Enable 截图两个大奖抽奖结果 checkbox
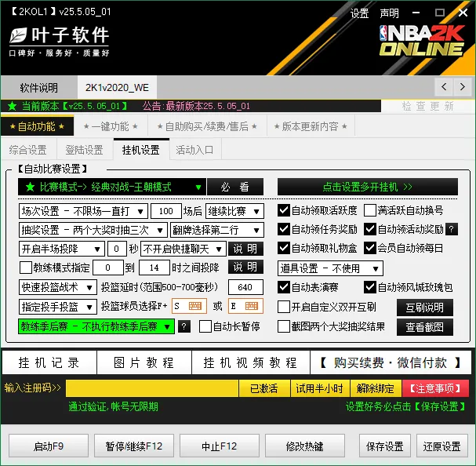Screen dimensions: 476x466 (x=284, y=326)
